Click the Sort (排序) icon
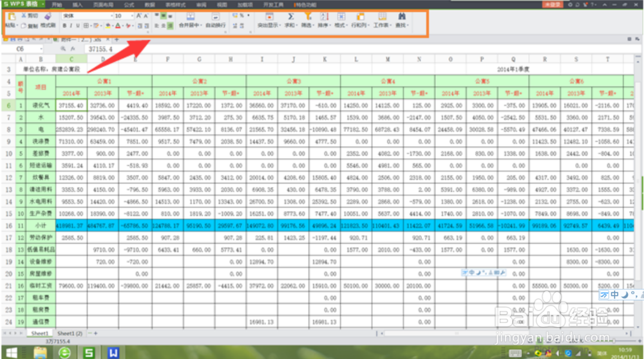Image resolution: width=644 pixels, height=359 pixels. pyautogui.click(x=324, y=17)
